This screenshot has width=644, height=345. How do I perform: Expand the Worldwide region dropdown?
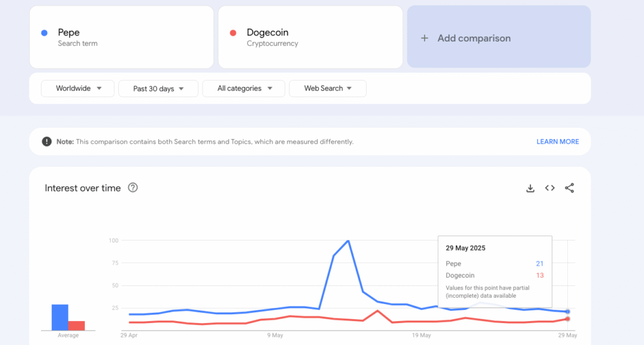point(78,89)
